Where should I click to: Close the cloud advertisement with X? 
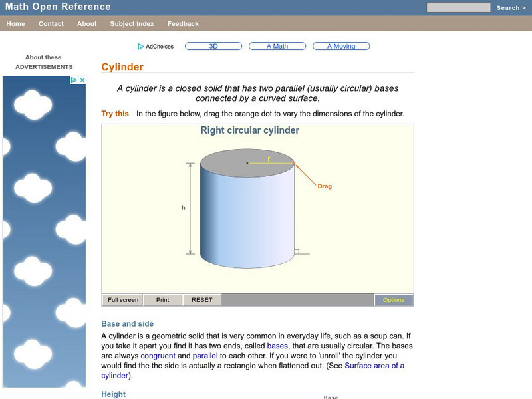(82, 80)
